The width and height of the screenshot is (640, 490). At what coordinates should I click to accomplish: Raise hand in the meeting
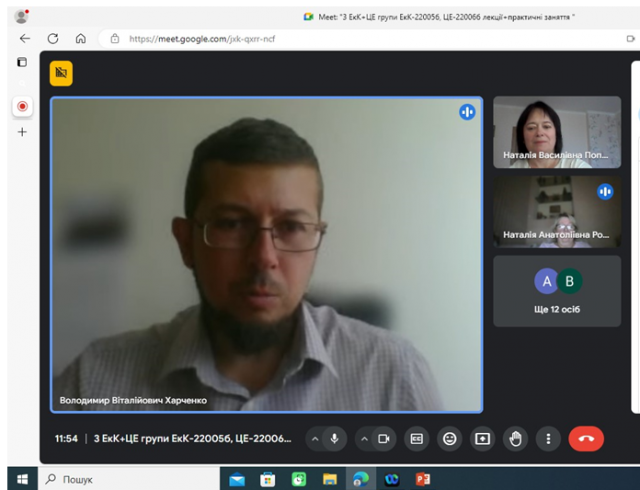[516, 439]
